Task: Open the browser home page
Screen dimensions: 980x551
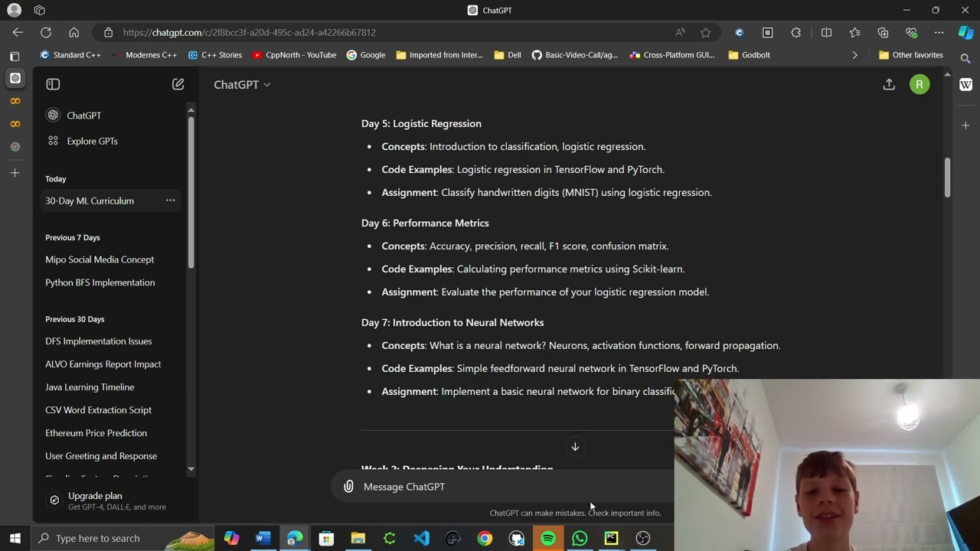Action: point(73,32)
